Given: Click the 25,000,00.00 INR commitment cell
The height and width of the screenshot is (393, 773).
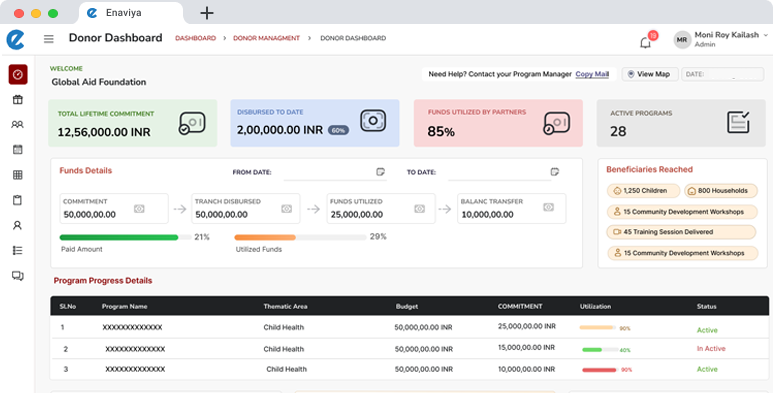Looking at the screenshot, I should (x=527, y=326).
